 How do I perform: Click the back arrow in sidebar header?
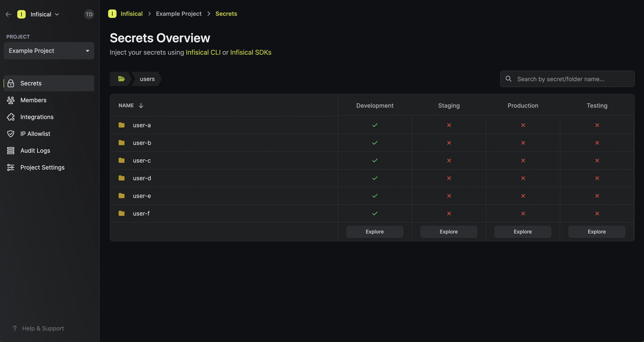click(8, 14)
